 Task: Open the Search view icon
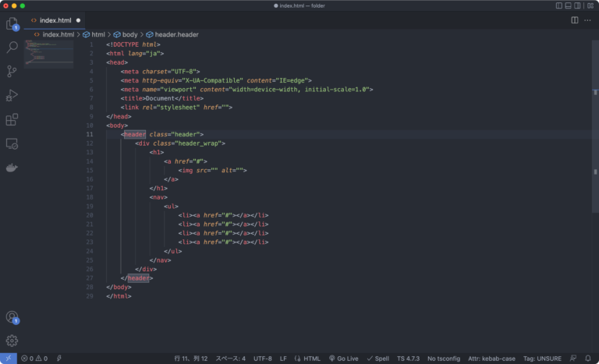tap(12, 48)
